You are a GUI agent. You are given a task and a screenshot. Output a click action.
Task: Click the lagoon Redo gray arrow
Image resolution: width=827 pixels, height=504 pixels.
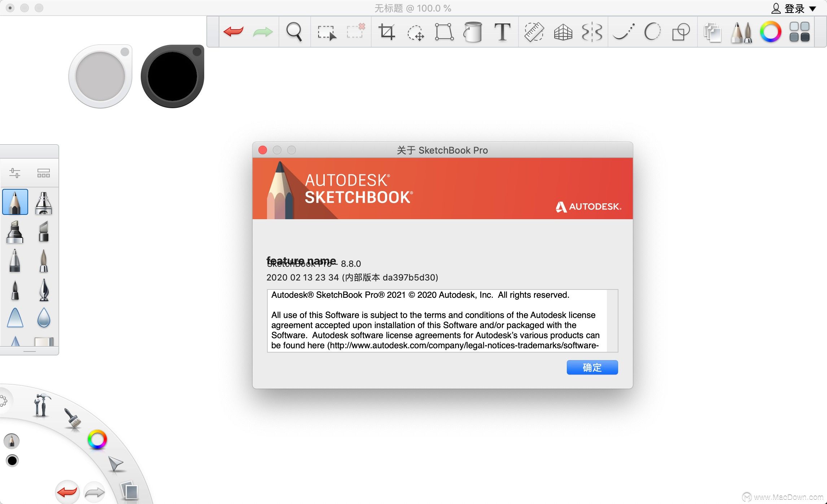(95, 492)
